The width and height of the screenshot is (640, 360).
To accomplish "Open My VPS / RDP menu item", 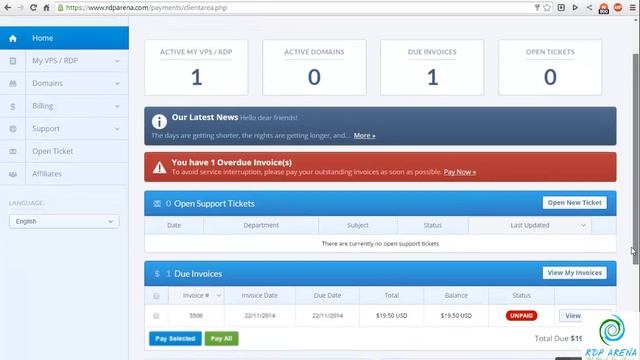I will tap(64, 61).
